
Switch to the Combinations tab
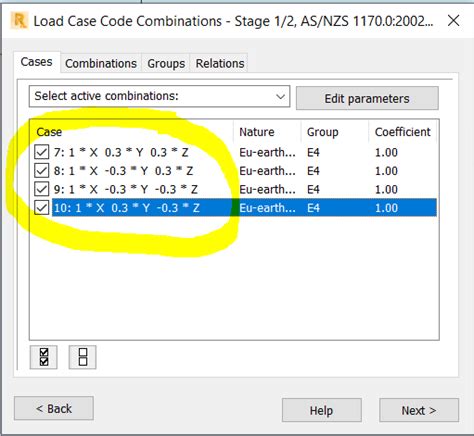tap(101, 63)
